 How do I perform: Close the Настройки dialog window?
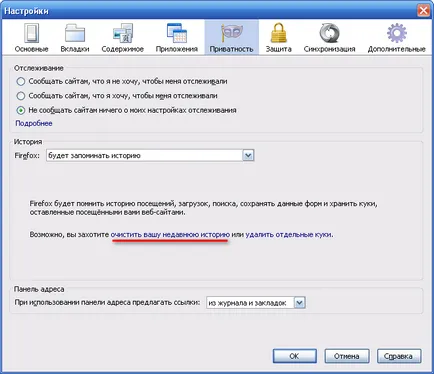(423, 11)
